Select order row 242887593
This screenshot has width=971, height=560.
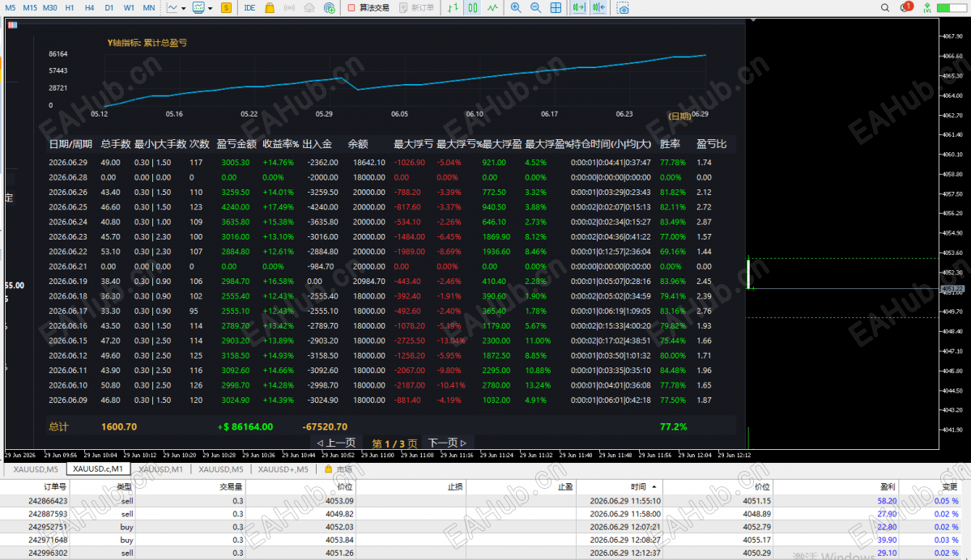(x=480, y=514)
